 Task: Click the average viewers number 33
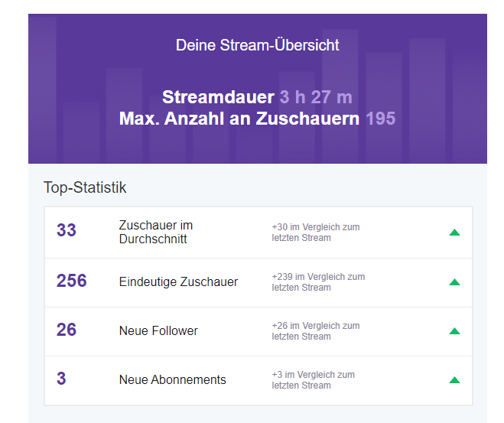[x=67, y=230]
